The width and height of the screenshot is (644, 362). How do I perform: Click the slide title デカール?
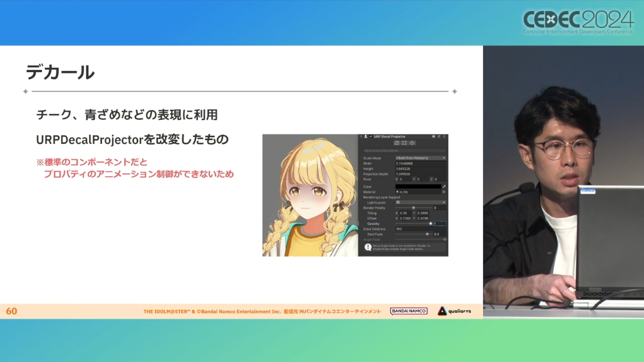[x=60, y=72]
